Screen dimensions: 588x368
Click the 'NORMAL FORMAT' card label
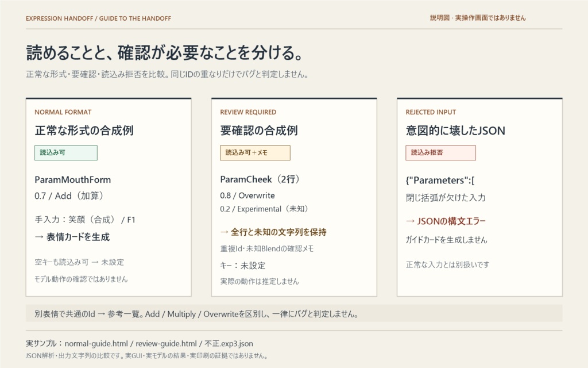(x=63, y=112)
